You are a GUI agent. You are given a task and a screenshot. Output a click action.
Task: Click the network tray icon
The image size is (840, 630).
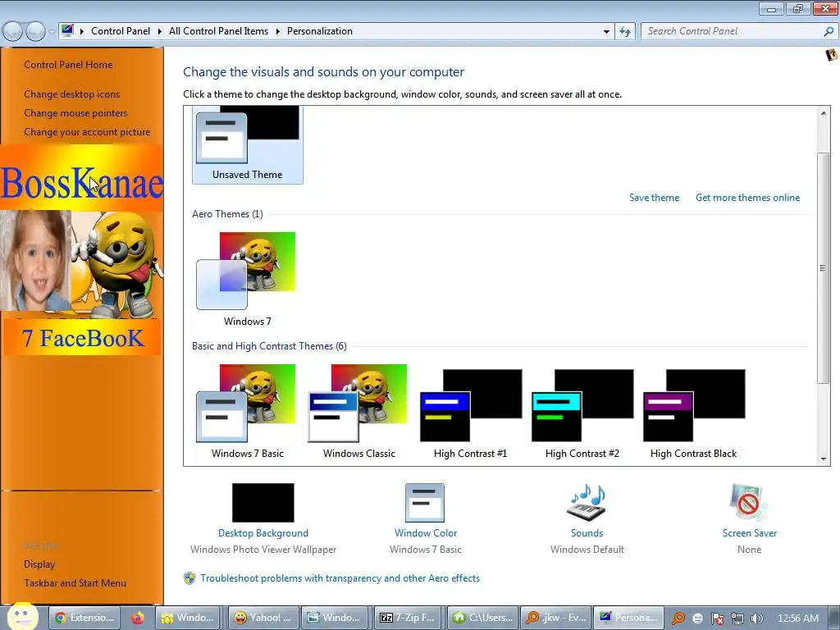737,619
